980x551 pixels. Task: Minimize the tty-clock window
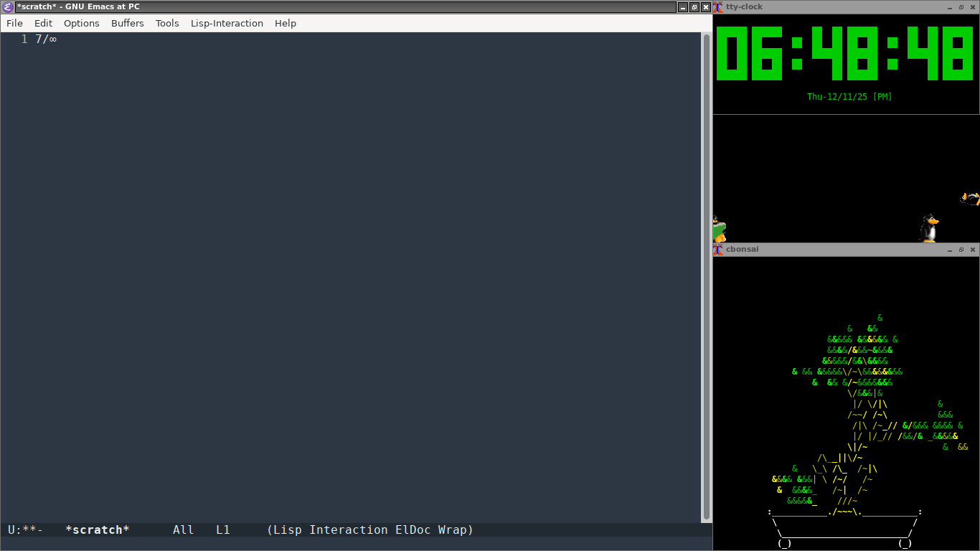[x=950, y=7]
